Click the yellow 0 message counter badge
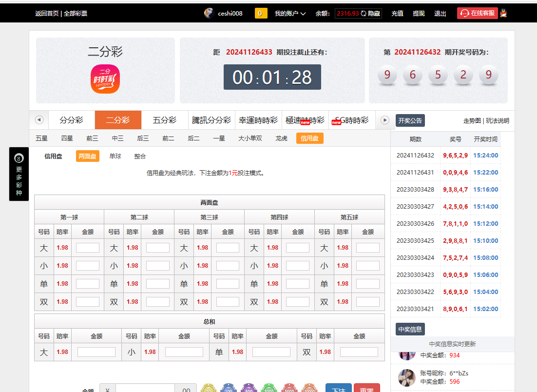This screenshot has height=392, width=537. click(x=261, y=13)
